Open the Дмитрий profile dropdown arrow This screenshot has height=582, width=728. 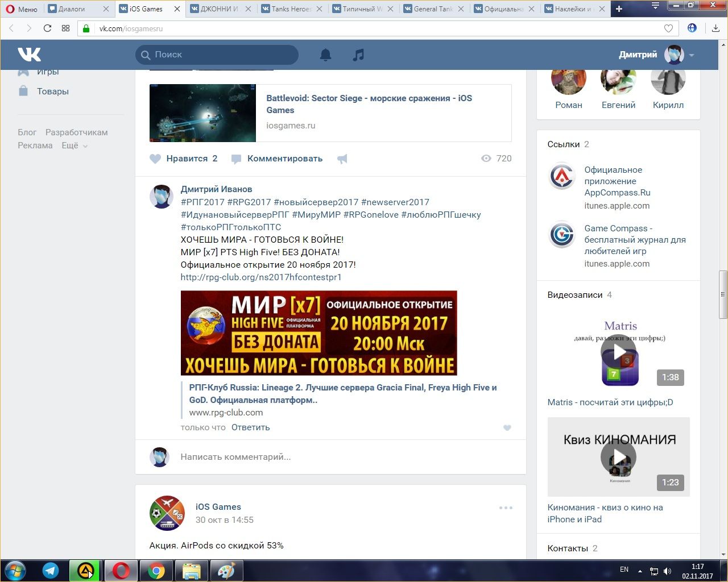coord(692,55)
